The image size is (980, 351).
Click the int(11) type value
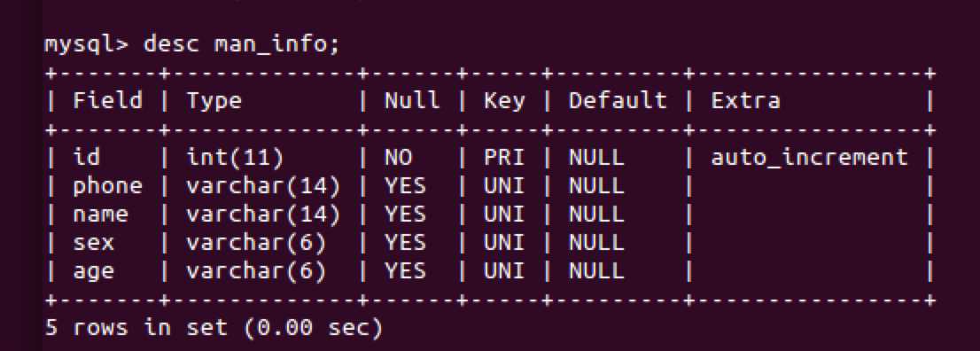(235, 159)
